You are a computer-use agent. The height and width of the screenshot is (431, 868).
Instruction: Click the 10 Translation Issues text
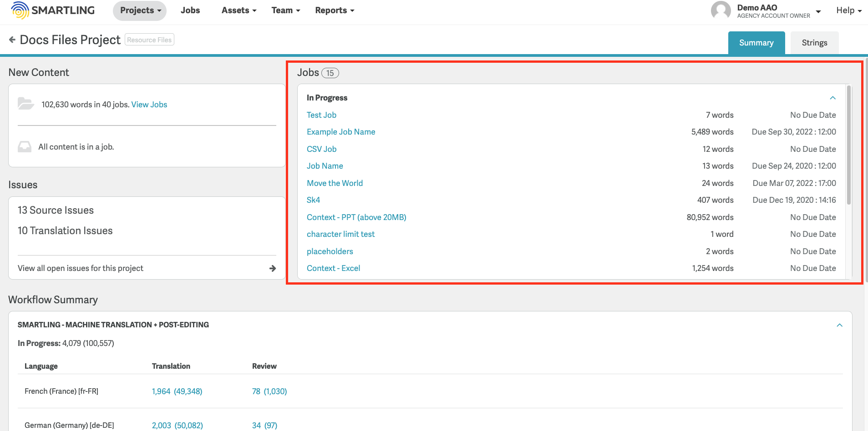tap(65, 231)
